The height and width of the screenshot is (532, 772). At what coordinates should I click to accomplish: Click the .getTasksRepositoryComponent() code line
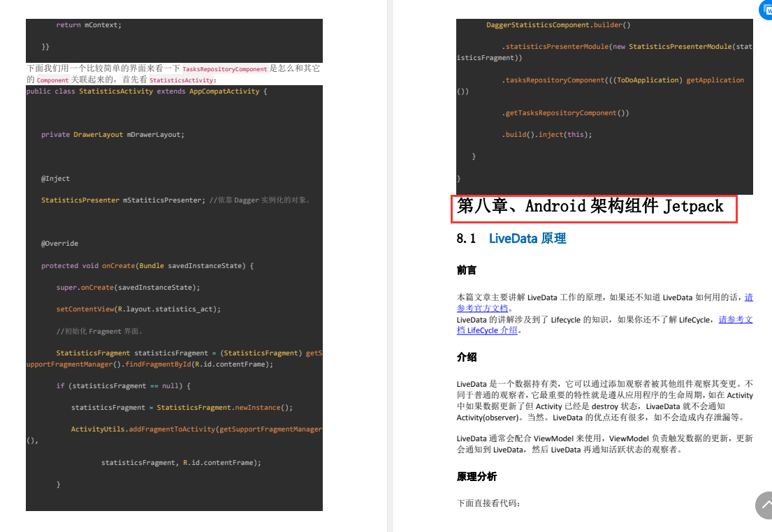[x=565, y=112]
